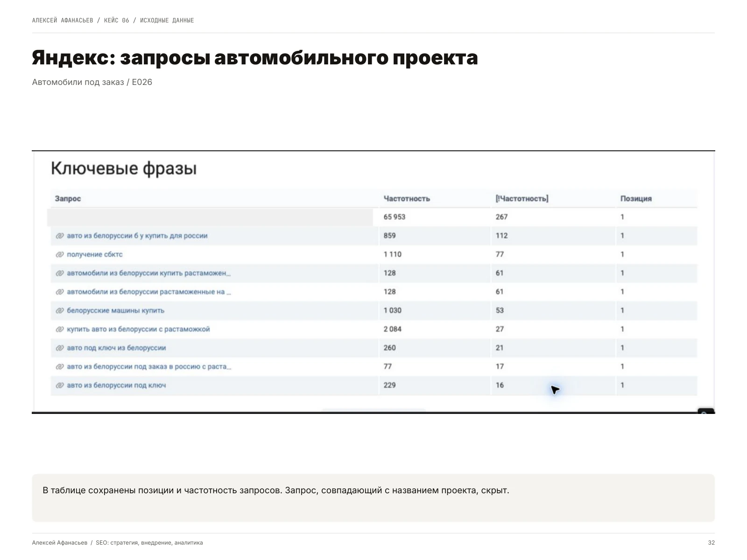Viewport: 747px width, 560px height.
Task: Click link icon beside last row 'авто из белоруссии под ключ'
Action: pyautogui.click(x=59, y=385)
